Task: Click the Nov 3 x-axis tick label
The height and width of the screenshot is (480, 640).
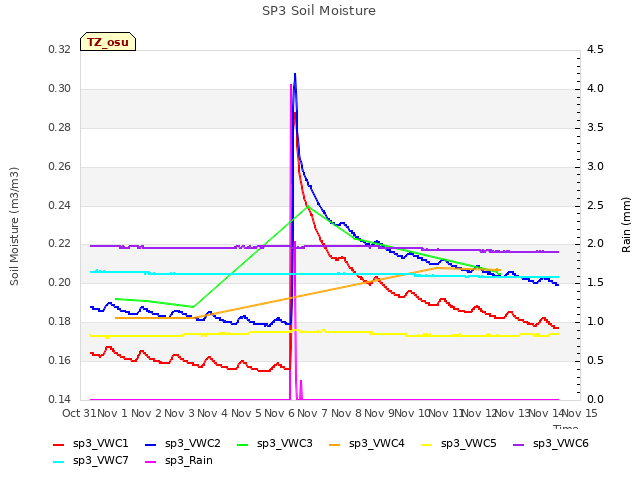Action: pyautogui.click(x=180, y=413)
